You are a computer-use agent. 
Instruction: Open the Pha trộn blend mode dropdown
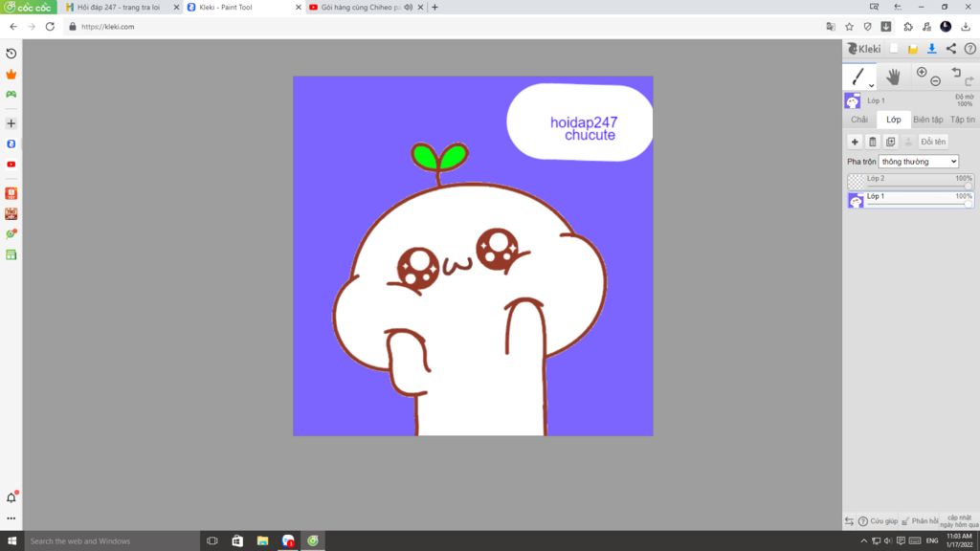pos(918,161)
